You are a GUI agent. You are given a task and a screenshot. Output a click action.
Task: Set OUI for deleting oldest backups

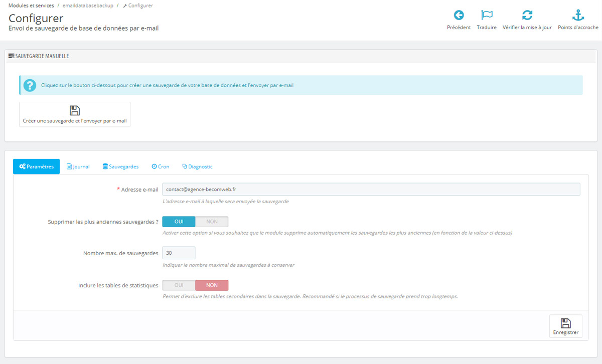point(179,221)
